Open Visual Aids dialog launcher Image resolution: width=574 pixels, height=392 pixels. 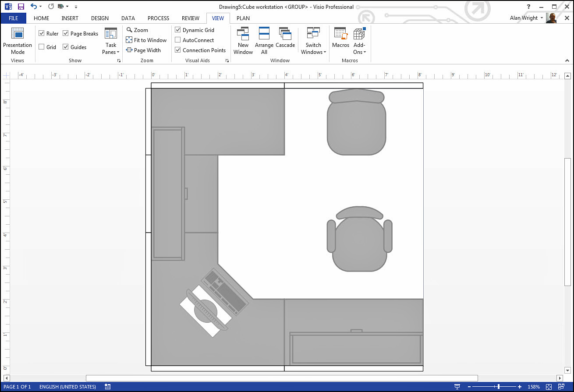click(x=227, y=61)
